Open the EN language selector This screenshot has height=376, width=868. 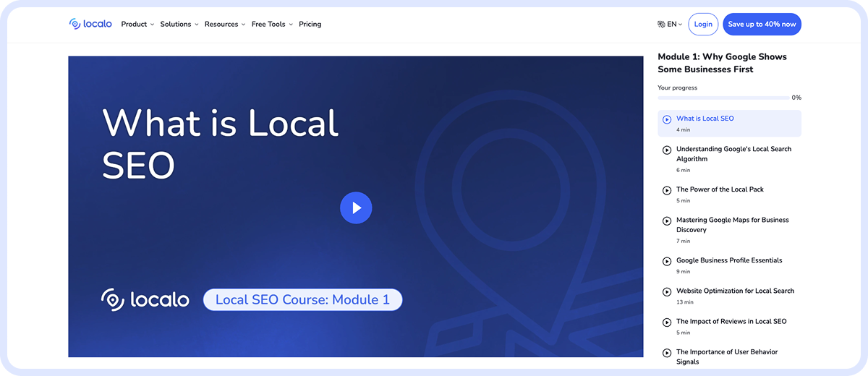pyautogui.click(x=670, y=24)
